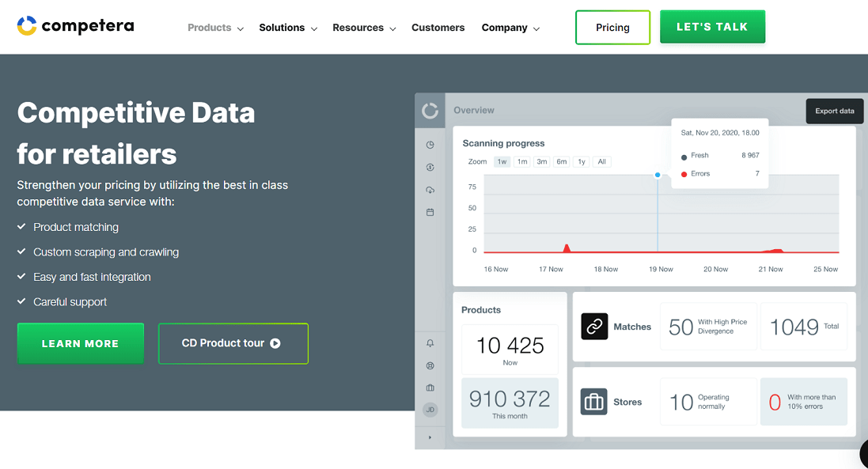Select the All zoom range
This screenshot has height=469, width=868.
[601, 161]
